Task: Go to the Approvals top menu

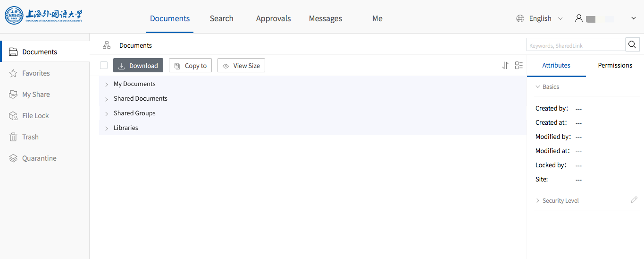Action: (x=273, y=18)
